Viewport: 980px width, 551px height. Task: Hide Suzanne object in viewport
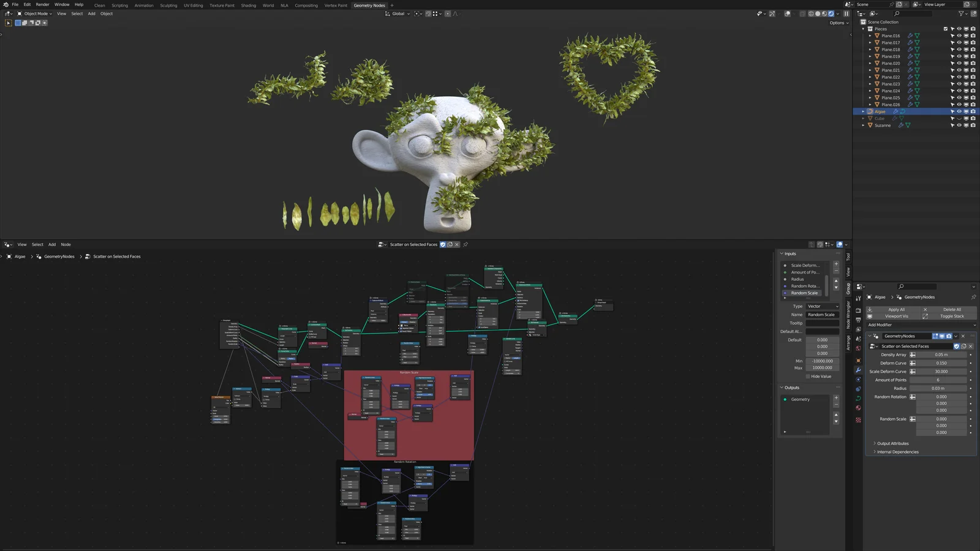pos(959,125)
